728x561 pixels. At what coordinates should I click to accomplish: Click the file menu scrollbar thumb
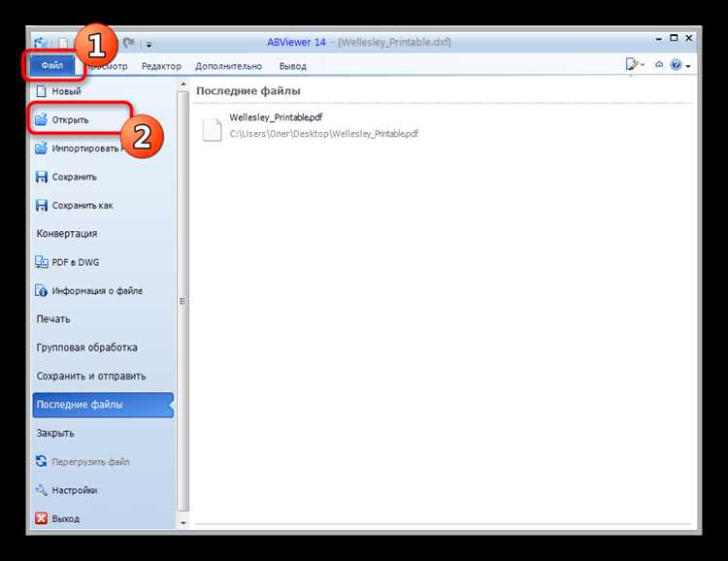click(182, 301)
